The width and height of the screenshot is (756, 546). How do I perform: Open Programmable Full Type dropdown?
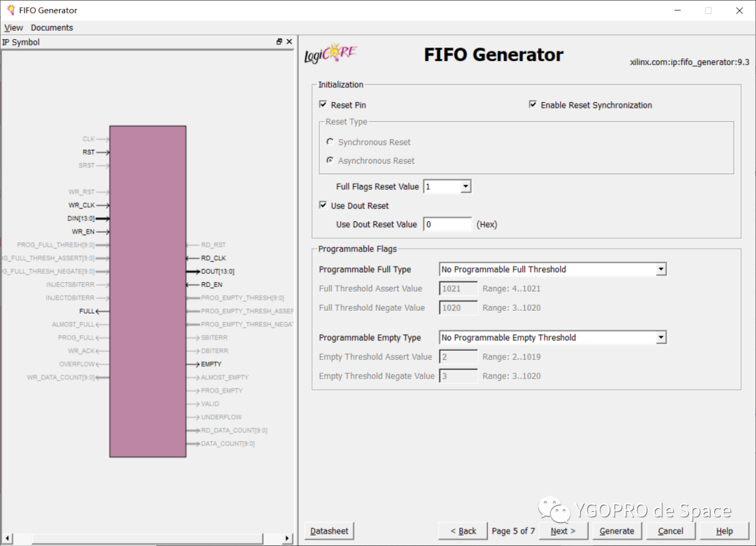[x=661, y=269]
